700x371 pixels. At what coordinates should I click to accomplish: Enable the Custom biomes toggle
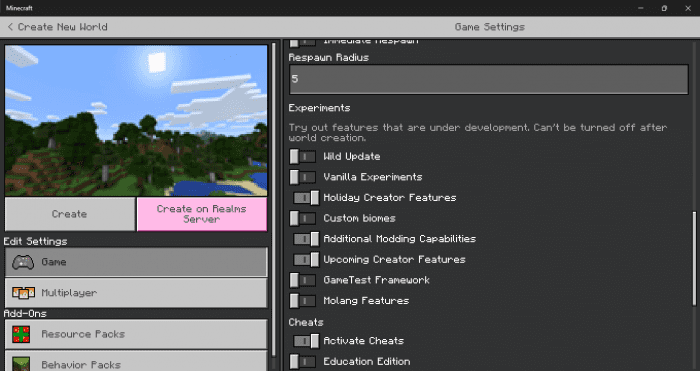pyautogui.click(x=303, y=218)
